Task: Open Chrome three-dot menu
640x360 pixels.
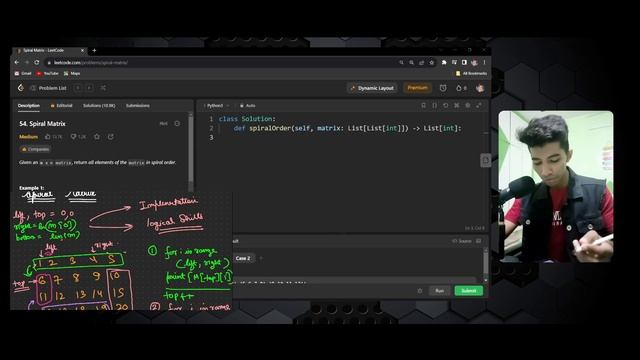Action: coord(484,62)
